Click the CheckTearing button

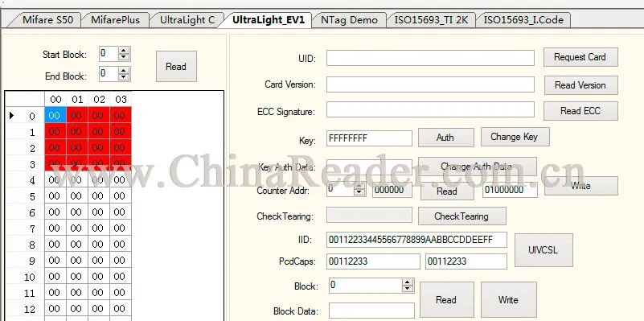coord(462,216)
